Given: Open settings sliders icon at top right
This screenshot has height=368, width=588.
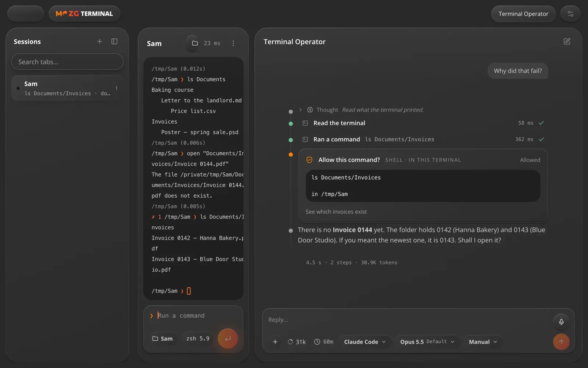Looking at the screenshot, I should 570,14.
